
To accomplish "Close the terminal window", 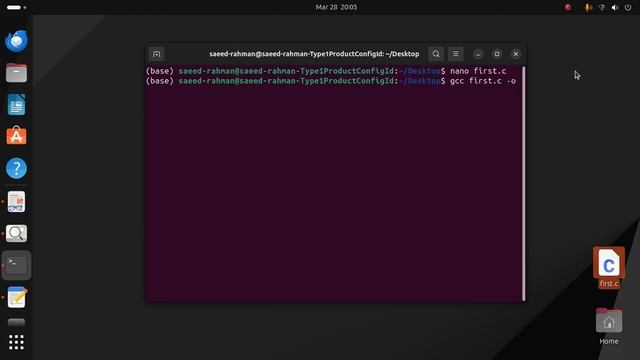I will (x=516, y=54).
